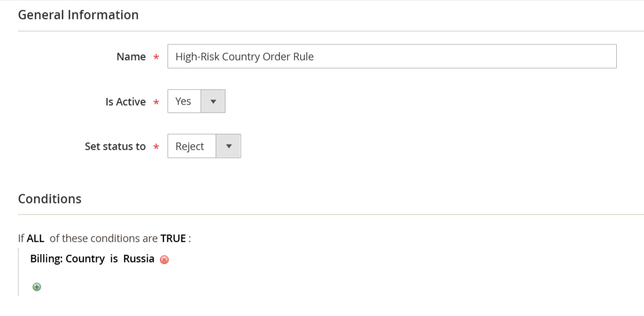Edit the 'is' comparison operator

tap(114, 259)
